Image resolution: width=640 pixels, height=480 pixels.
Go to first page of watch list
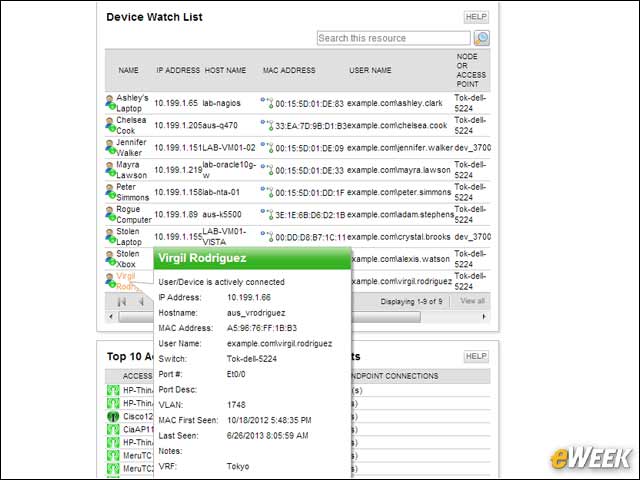pos(122,302)
